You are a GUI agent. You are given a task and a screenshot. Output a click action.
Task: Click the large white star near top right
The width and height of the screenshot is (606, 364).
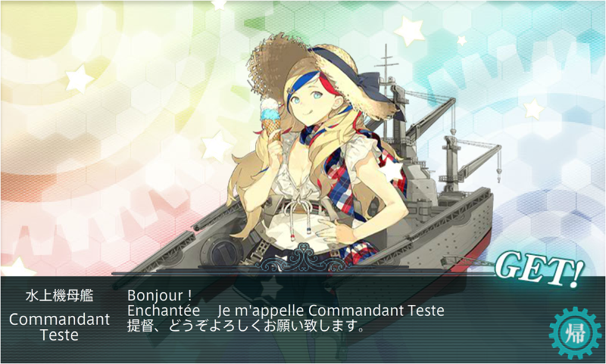tap(409, 30)
